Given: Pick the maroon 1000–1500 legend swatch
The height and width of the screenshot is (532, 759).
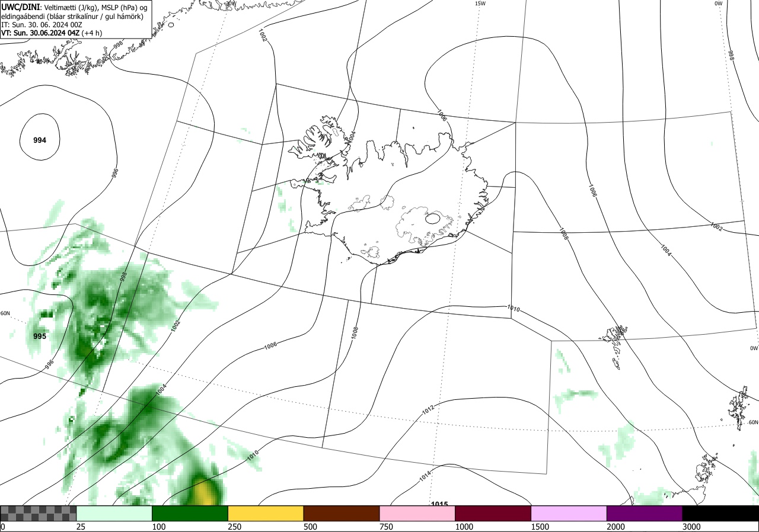Looking at the screenshot, I should point(493,514).
